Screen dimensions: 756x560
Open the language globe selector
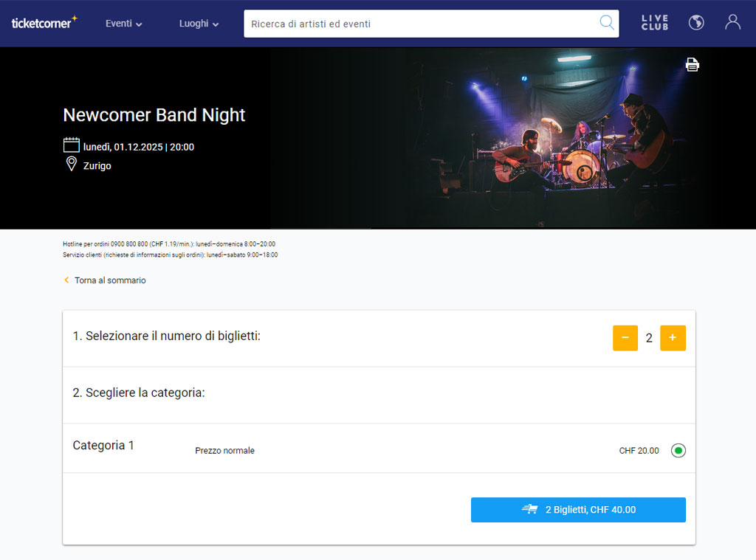(695, 23)
